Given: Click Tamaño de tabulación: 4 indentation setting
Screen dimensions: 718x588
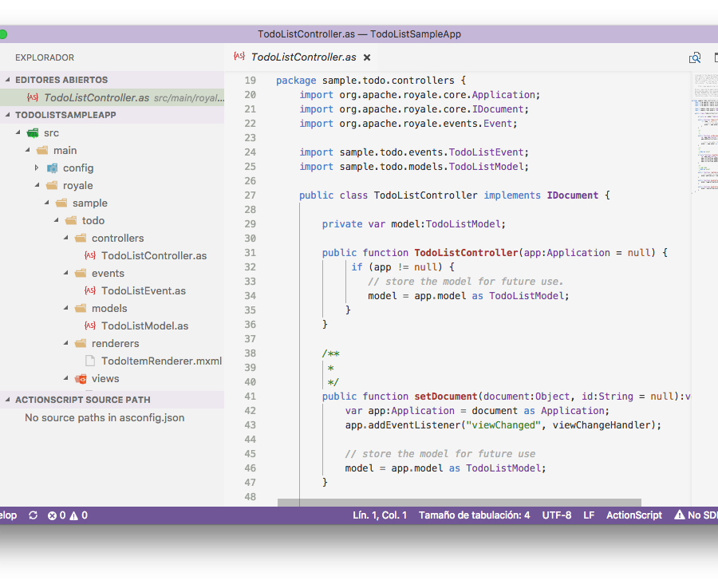Looking at the screenshot, I should click(x=474, y=515).
